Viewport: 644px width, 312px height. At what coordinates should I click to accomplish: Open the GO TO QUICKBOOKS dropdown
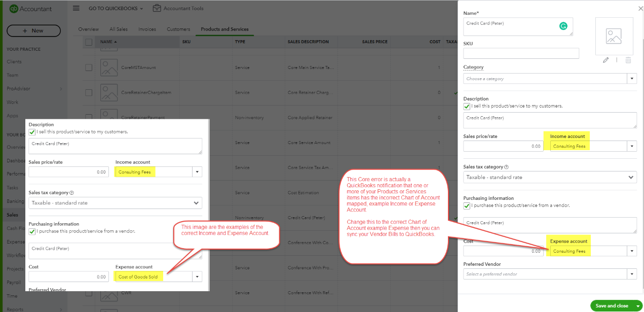pos(116,9)
